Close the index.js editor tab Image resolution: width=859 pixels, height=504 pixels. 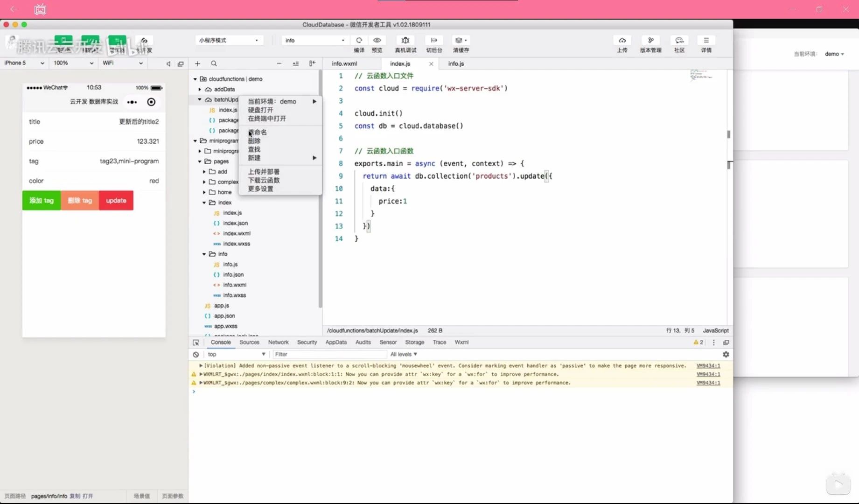431,63
